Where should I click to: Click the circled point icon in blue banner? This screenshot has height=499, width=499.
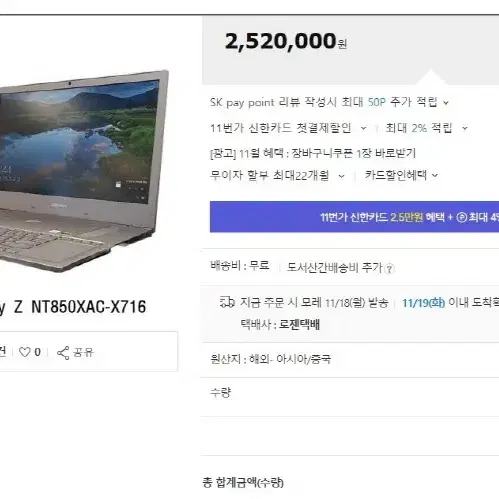461,218
